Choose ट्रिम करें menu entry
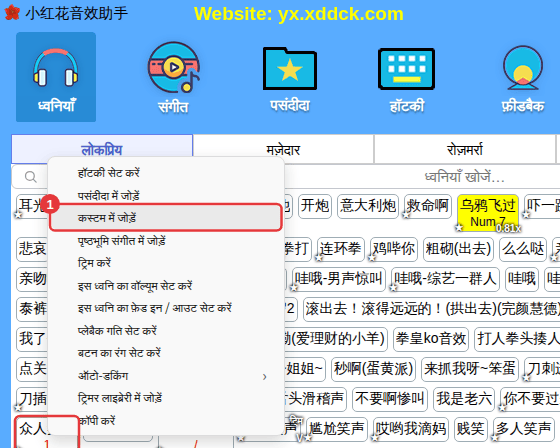 166,263
